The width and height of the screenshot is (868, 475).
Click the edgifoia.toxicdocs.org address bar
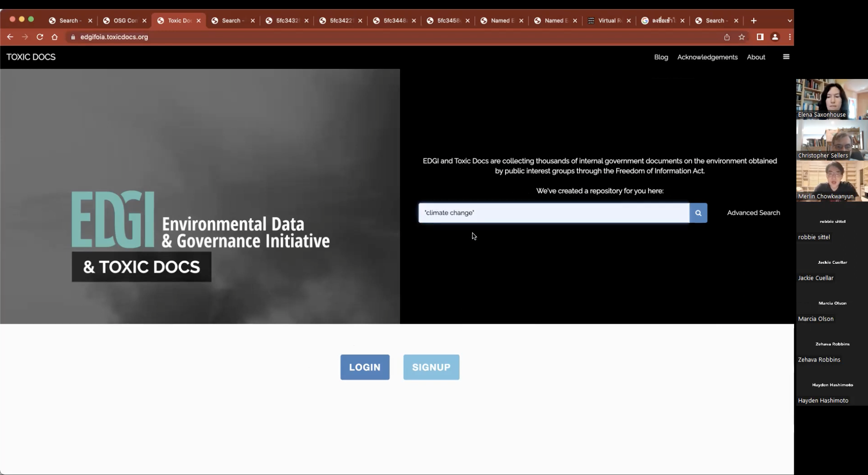point(395,37)
